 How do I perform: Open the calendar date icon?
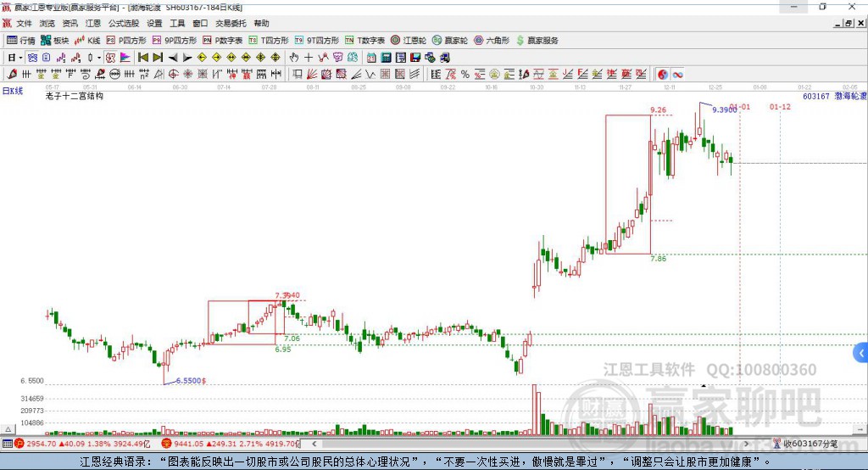[x=371, y=58]
